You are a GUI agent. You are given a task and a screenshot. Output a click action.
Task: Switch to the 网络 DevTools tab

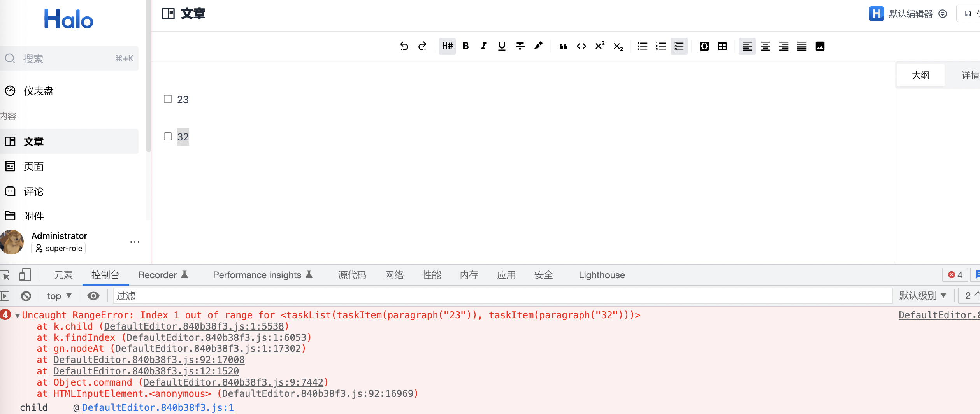tap(394, 275)
